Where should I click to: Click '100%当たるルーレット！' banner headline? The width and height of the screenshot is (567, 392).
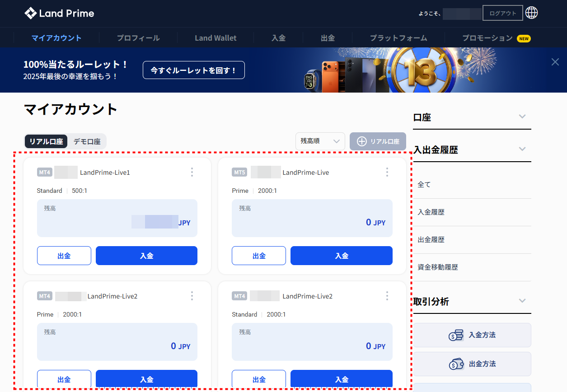pos(75,64)
